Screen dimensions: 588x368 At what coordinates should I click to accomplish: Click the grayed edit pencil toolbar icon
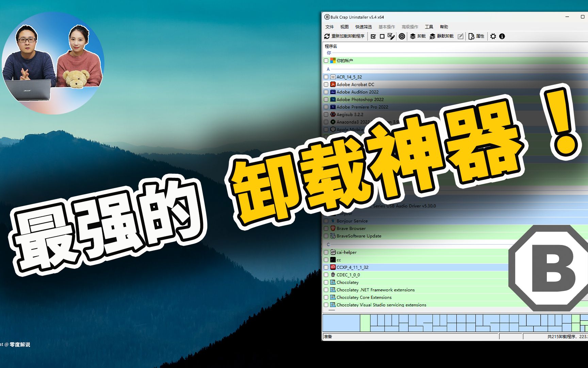[460, 36]
